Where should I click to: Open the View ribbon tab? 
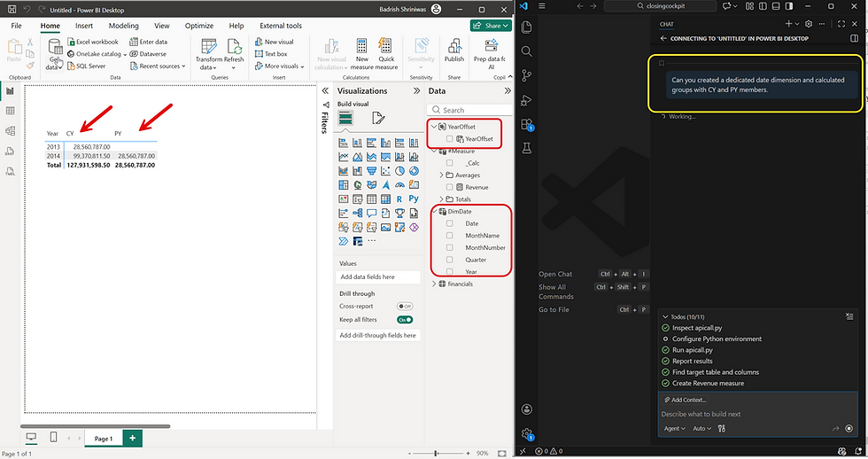(x=161, y=26)
